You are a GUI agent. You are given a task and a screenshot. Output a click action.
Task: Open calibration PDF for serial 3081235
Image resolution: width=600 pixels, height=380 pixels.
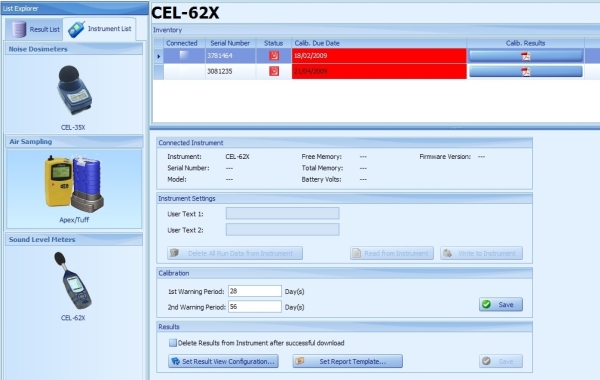point(525,72)
